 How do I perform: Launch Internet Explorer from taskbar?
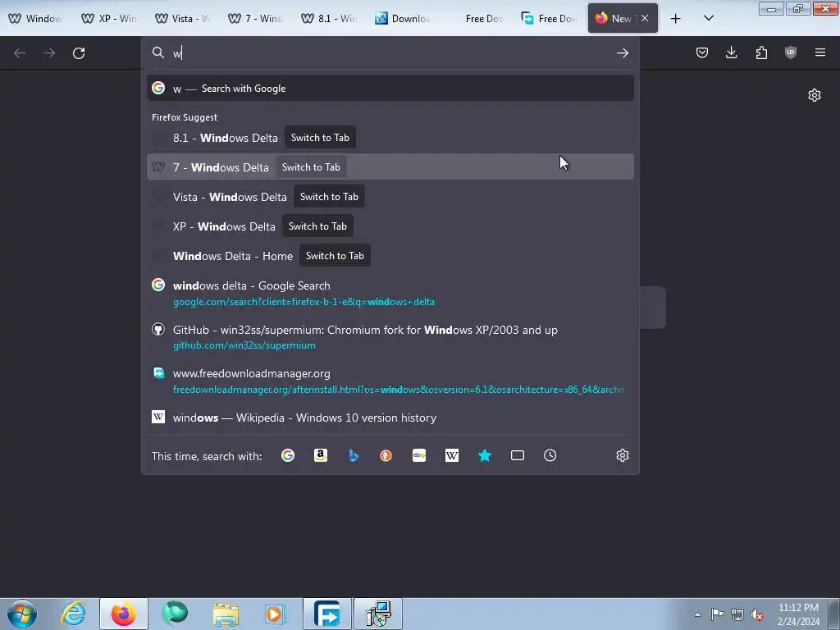tap(73, 614)
